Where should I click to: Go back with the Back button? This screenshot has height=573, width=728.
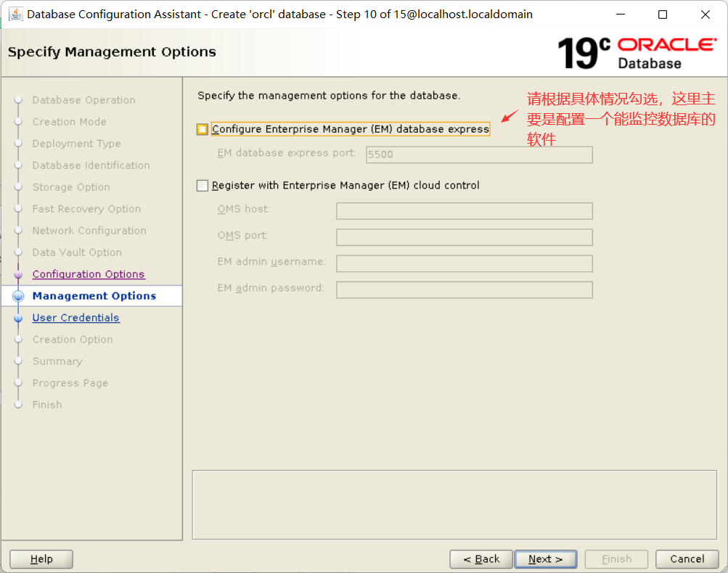pyautogui.click(x=481, y=559)
